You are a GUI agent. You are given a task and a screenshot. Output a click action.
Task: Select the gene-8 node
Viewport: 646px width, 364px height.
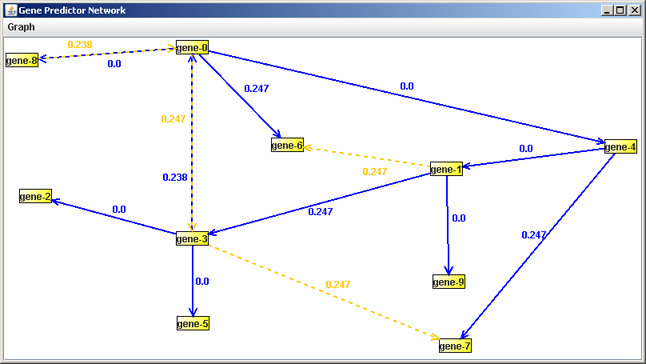pos(22,61)
